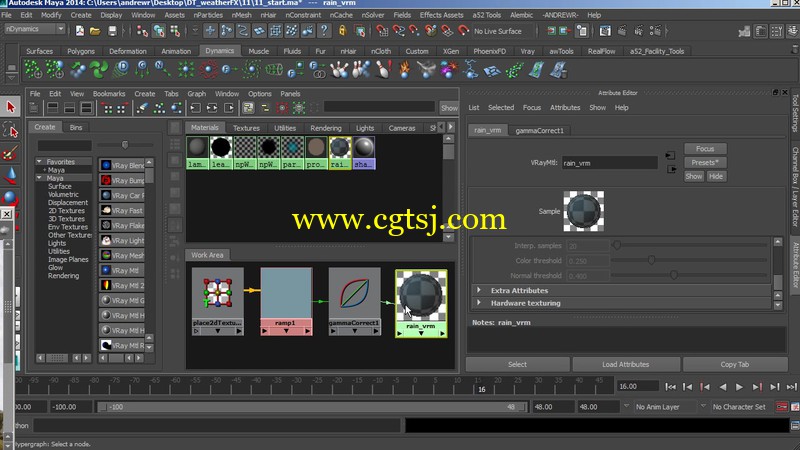
Task: Select the Lasso tool in toolbox
Action: [11, 131]
